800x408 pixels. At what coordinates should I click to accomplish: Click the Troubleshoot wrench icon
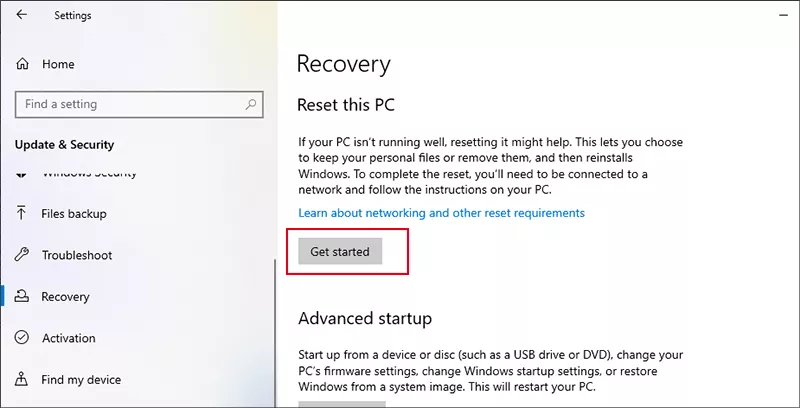tap(22, 255)
